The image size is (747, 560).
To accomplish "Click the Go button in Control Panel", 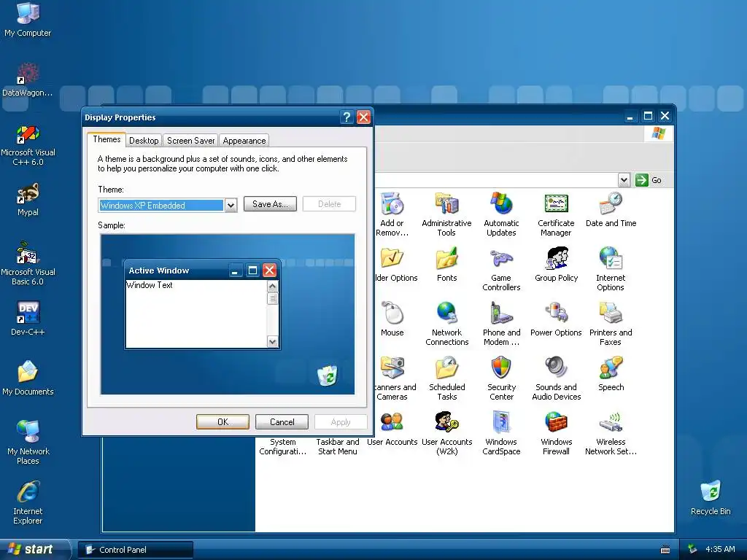I will coord(649,180).
